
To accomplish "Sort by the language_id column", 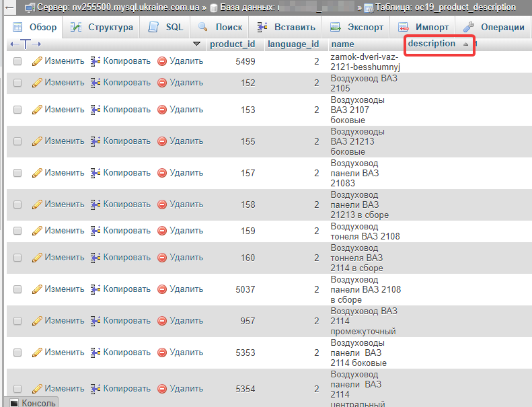I will point(293,44).
